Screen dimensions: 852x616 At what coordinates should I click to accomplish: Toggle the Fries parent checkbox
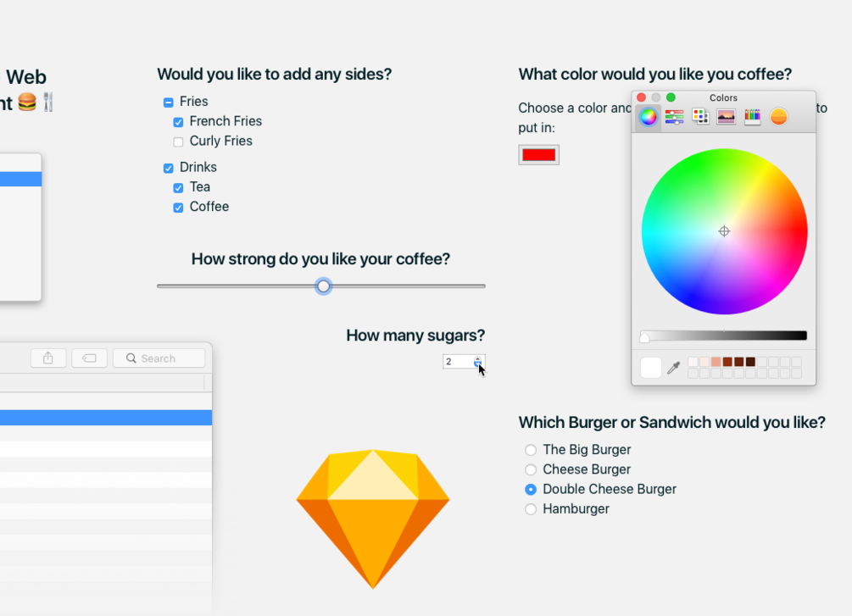pos(168,102)
